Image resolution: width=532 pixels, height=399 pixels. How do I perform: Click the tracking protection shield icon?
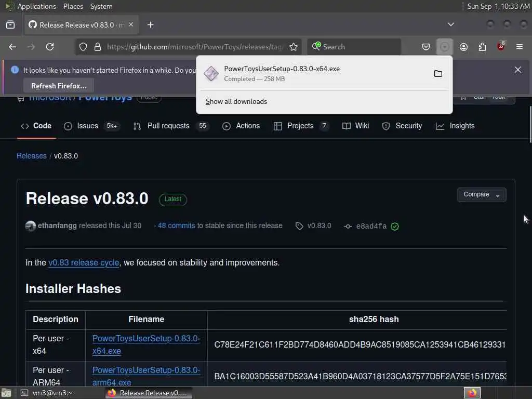point(83,47)
